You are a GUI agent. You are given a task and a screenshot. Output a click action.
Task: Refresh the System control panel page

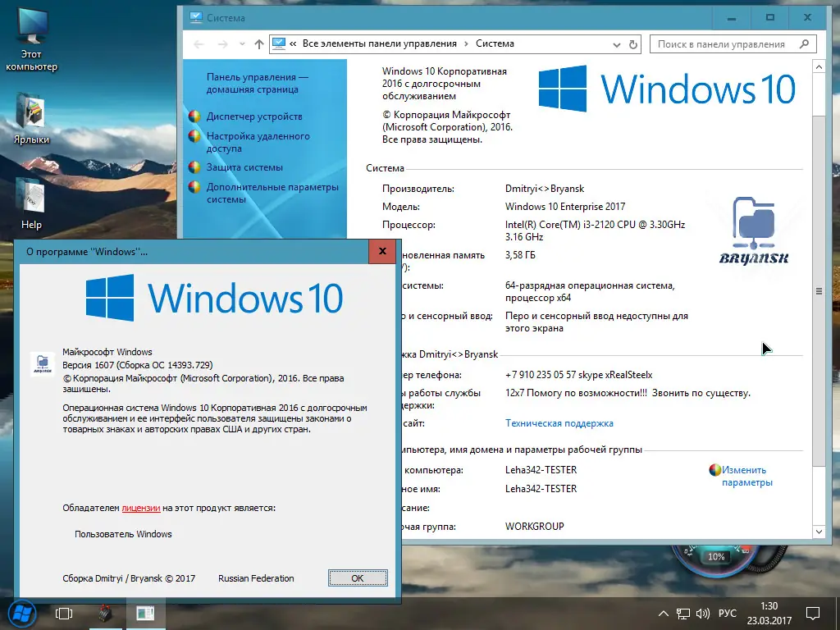coord(633,44)
